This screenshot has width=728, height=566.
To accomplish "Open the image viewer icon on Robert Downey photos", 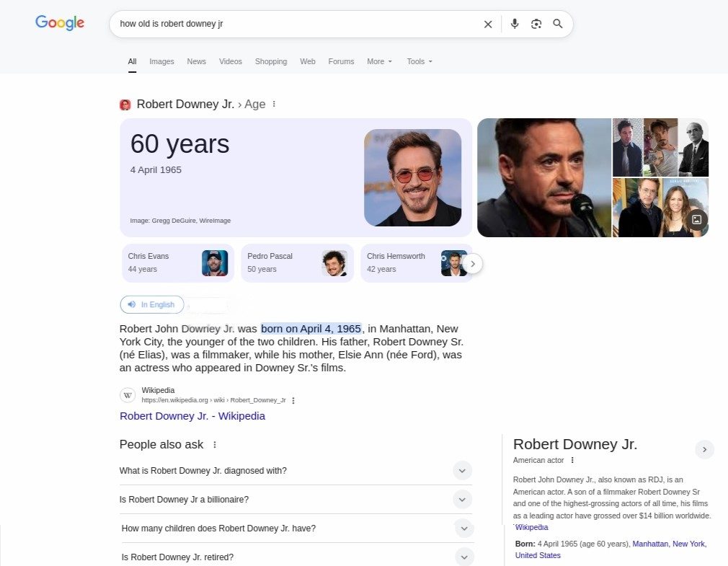I will point(696,219).
